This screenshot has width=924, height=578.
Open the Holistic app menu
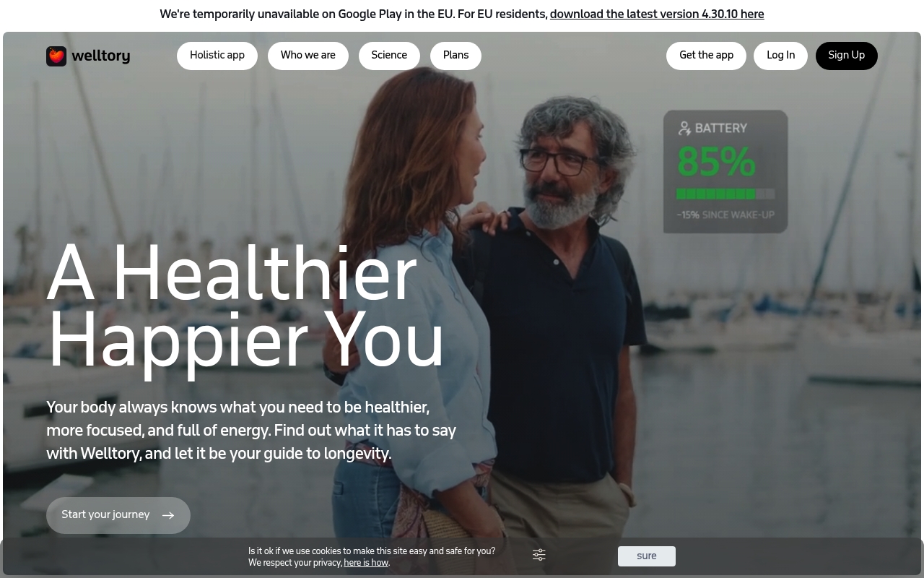pos(217,56)
